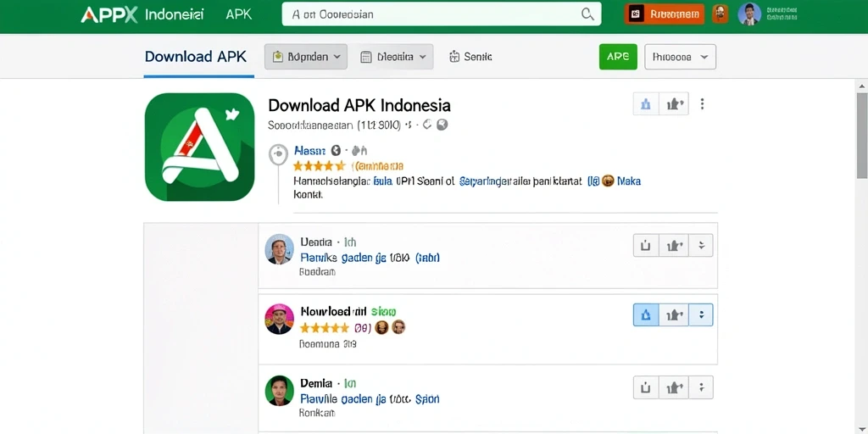Click the scrollbar down arrow
Viewport: 868px width, 434px height.
pos(862,428)
